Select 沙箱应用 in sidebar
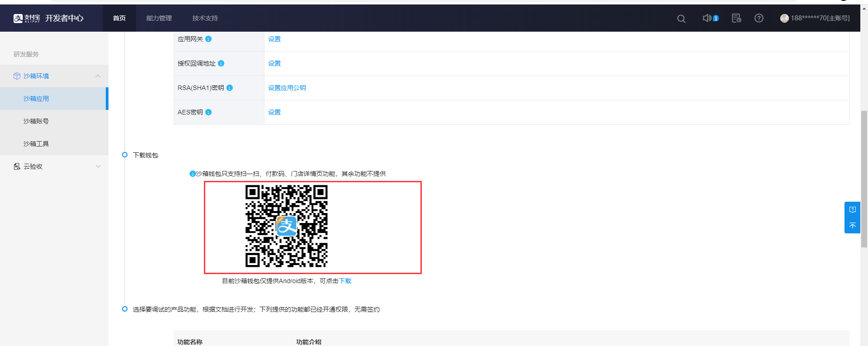Image resolution: width=868 pixels, height=346 pixels. click(54, 99)
